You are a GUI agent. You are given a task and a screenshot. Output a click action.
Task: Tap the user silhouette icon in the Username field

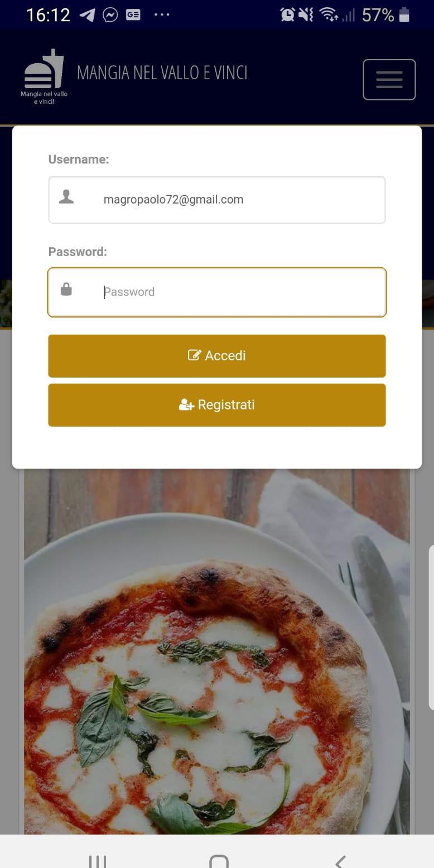point(66,197)
